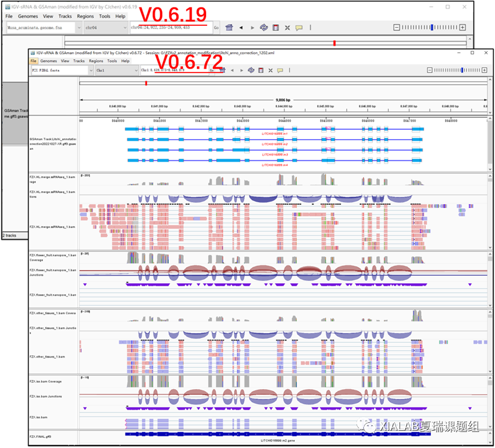Click red chromosome position marker in v0.6.19 window
Viewport: 495px width, 448px height.
pos(335,43)
